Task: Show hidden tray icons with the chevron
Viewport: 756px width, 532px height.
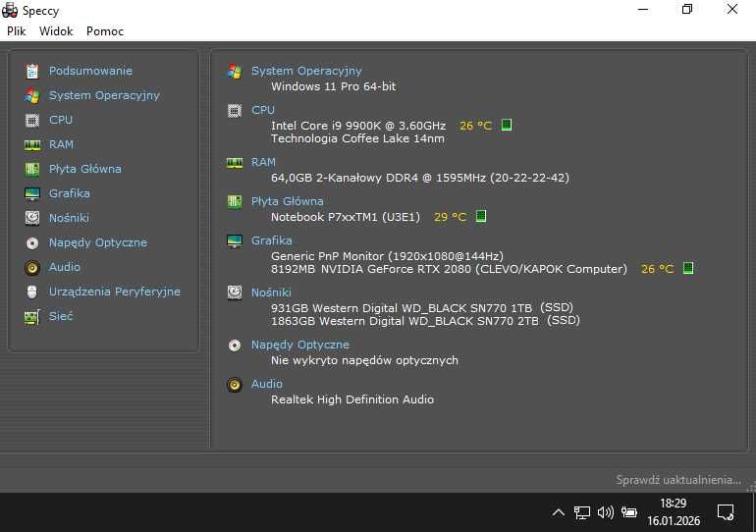Action: pyautogui.click(x=559, y=512)
